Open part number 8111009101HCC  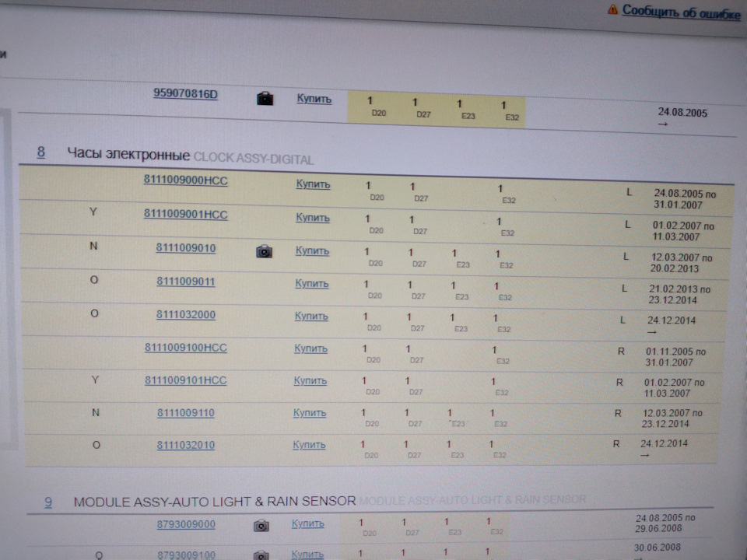pyautogui.click(x=186, y=380)
